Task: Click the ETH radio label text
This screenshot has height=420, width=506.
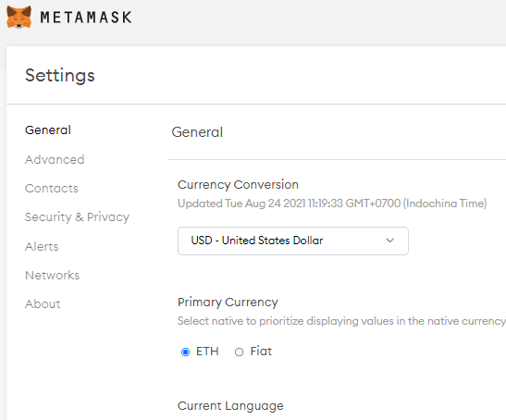Action: (207, 352)
